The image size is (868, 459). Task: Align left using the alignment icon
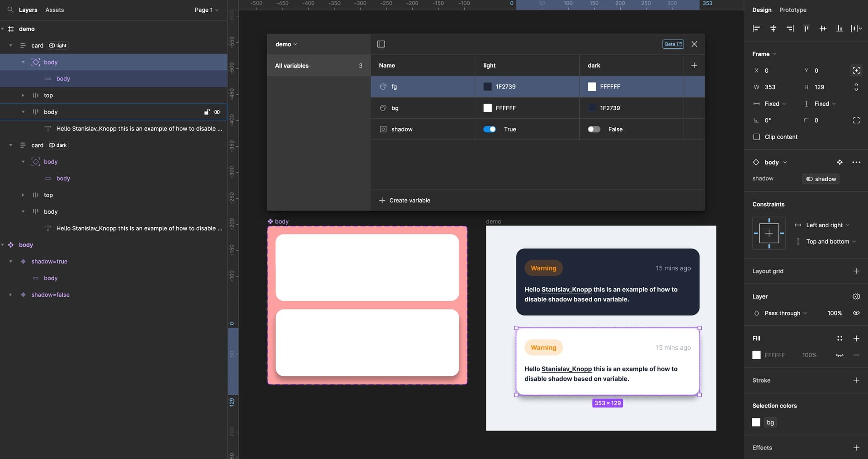(x=756, y=28)
